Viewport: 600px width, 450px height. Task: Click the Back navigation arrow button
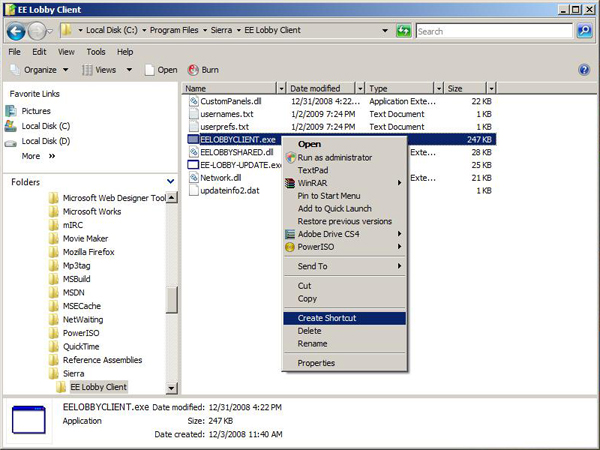[x=15, y=31]
